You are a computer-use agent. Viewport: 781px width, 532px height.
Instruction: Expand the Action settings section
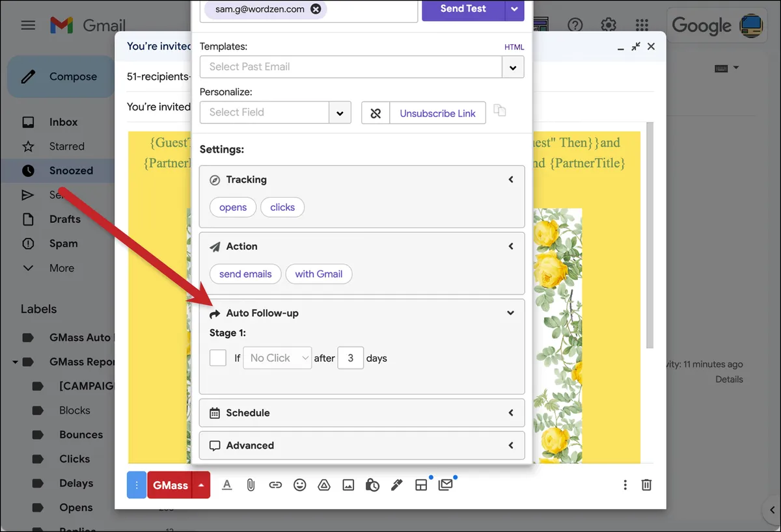(511, 246)
